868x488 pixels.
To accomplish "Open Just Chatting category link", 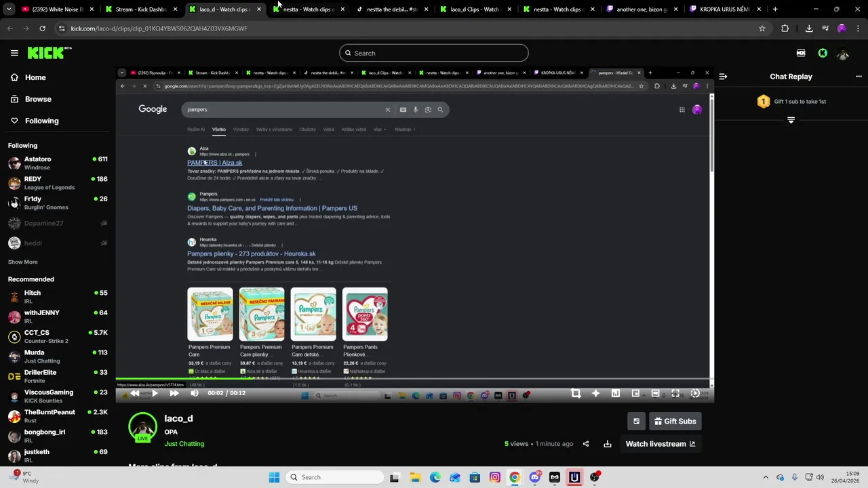I will pos(184,444).
